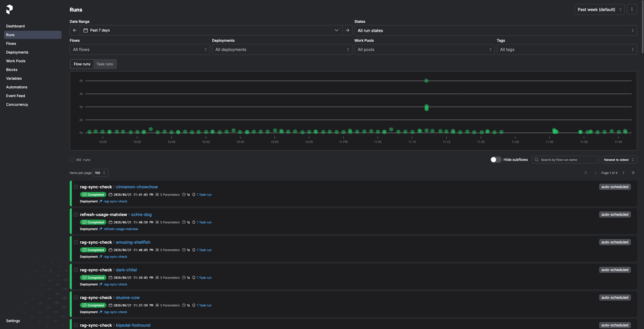
Task: Click parameters icon on ochre-dog run
Action: pos(157,222)
